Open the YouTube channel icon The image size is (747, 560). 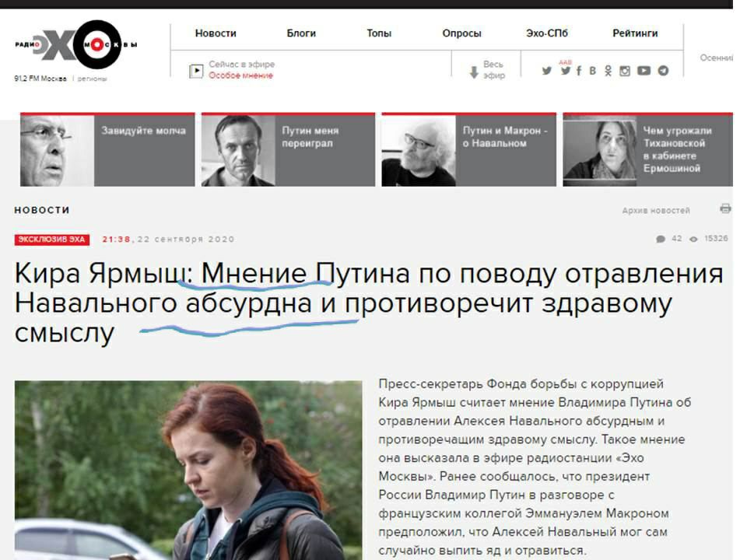tap(644, 71)
